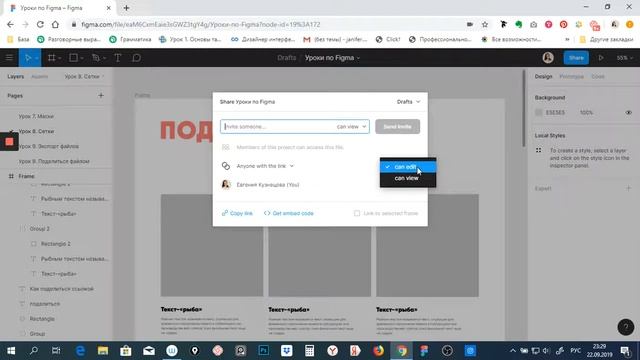Image resolution: width=640 pixels, height=360 pixels.
Task: Switch to the Prototype tab
Action: click(571, 76)
